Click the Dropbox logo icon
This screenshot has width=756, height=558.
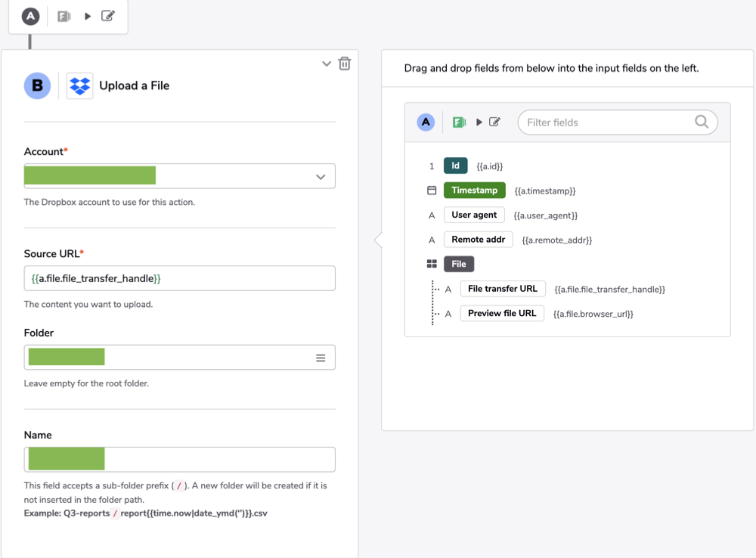click(x=79, y=86)
